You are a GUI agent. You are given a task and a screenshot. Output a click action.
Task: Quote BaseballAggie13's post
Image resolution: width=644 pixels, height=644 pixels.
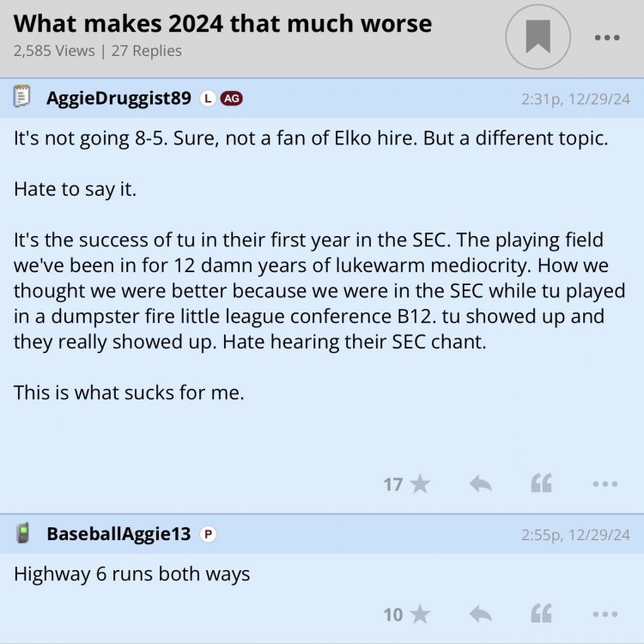click(541, 614)
